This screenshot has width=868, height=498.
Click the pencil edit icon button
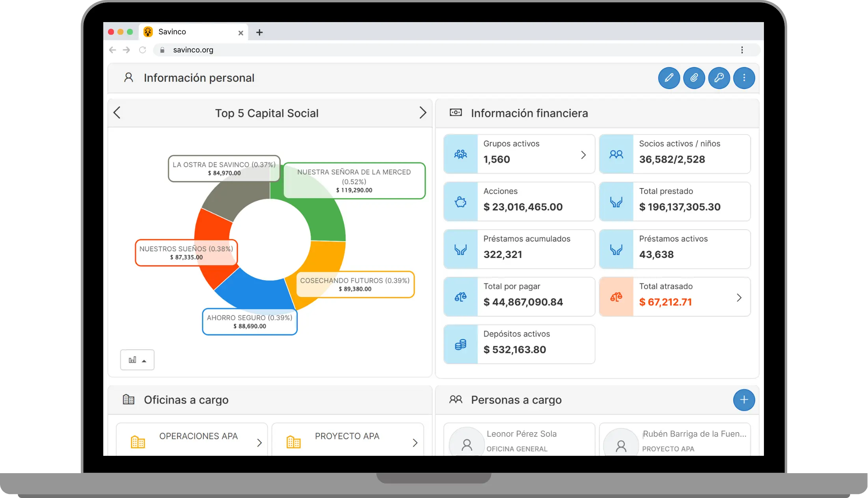[x=669, y=78]
